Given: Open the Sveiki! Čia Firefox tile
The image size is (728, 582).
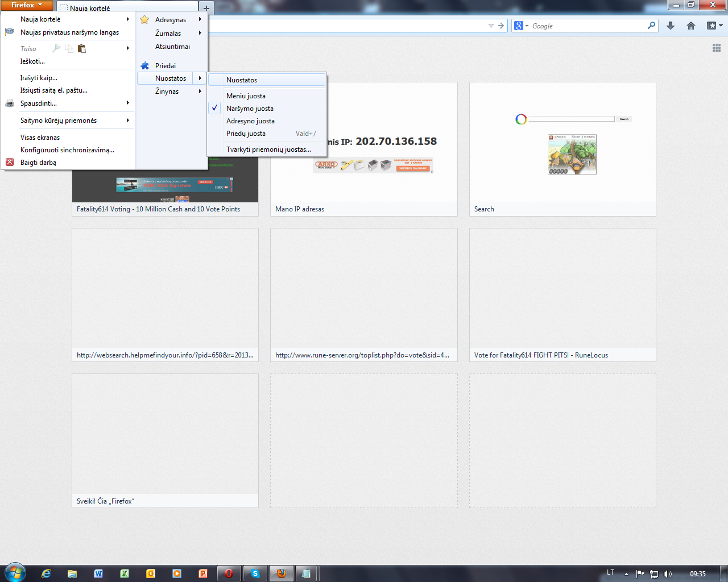Looking at the screenshot, I should tap(165, 440).
